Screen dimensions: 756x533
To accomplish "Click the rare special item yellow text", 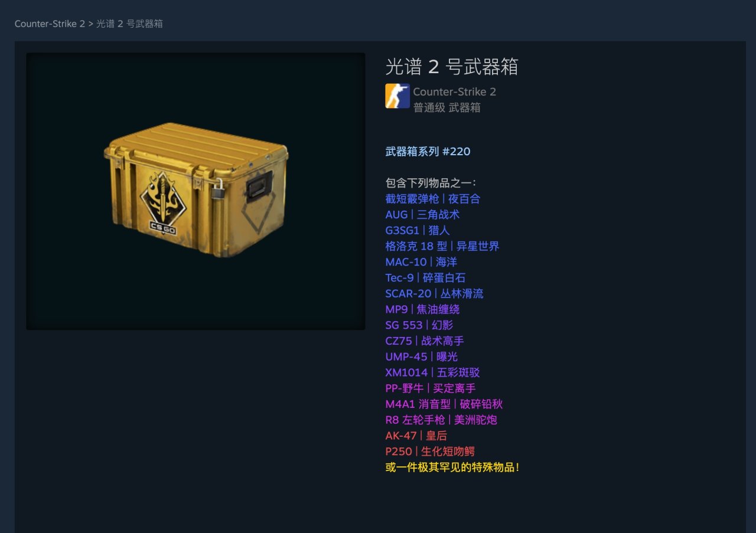I will 452,467.
